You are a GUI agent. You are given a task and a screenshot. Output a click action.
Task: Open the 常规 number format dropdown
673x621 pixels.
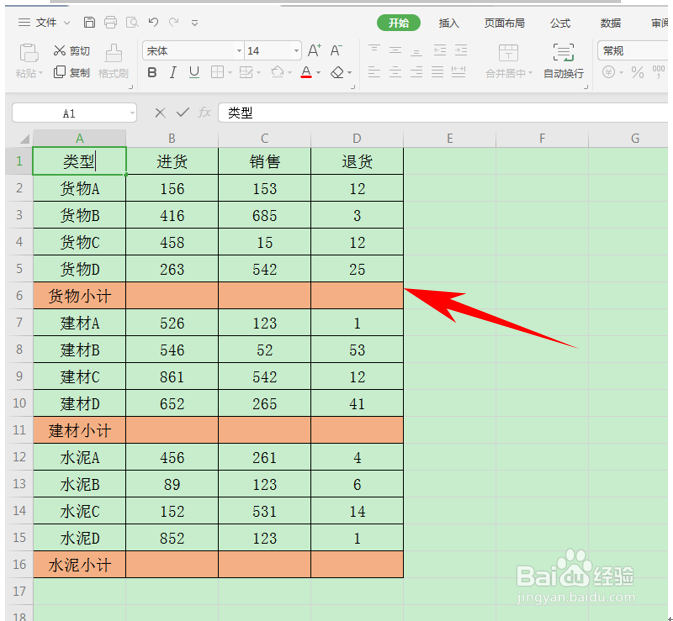click(x=634, y=51)
